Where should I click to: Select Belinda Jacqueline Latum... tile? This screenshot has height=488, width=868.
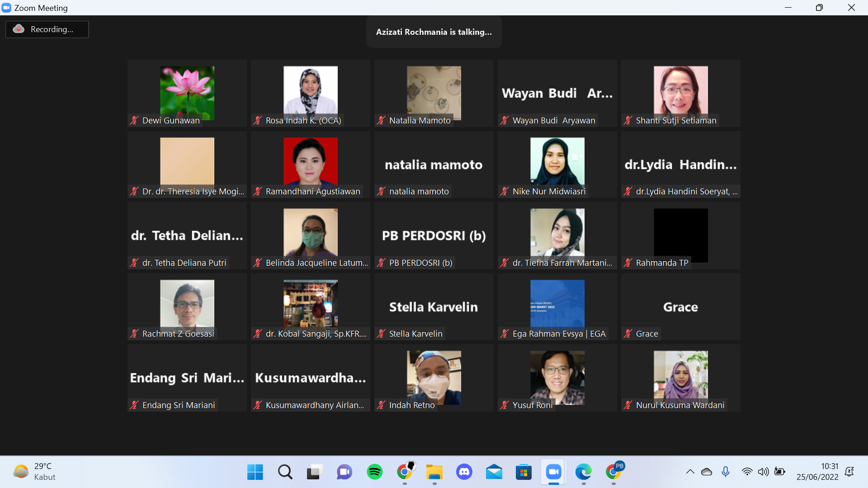pos(311,235)
